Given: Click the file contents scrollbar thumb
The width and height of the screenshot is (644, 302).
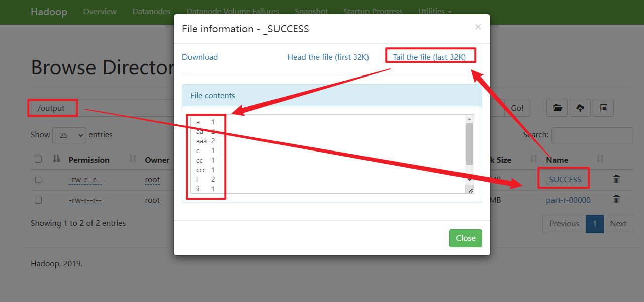Looking at the screenshot, I should pyautogui.click(x=470, y=143).
